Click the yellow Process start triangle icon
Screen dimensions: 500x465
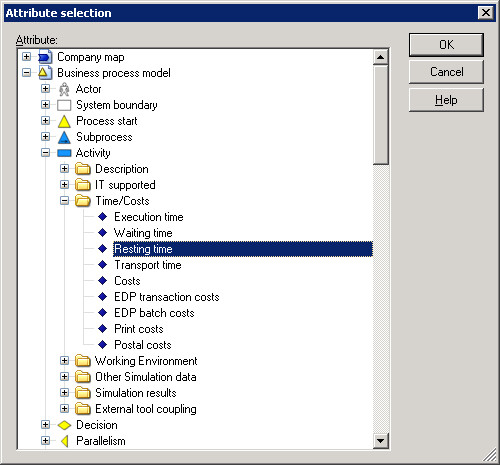click(x=64, y=121)
